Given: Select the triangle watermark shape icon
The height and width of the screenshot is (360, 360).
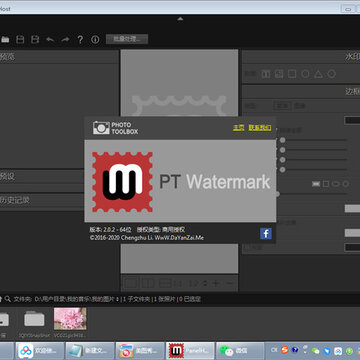Looking at the screenshot, I should (x=318, y=74).
